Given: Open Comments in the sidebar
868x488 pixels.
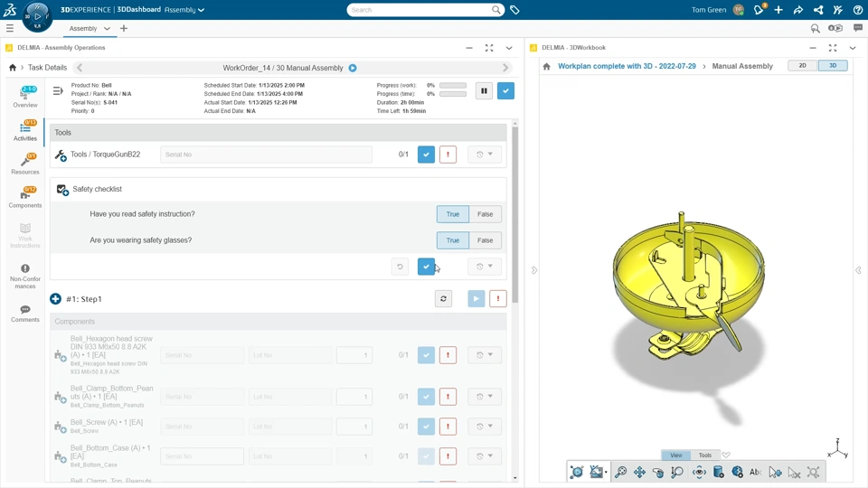Looking at the screenshot, I should pyautogui.click(x=25, y=314).
